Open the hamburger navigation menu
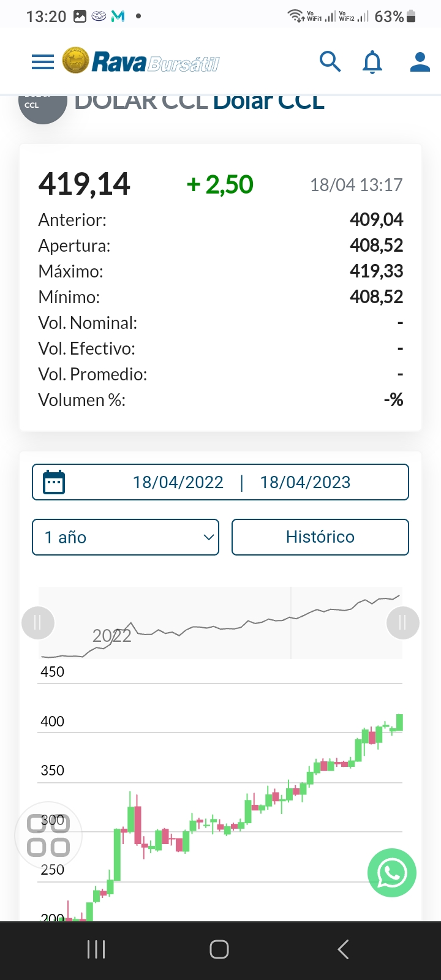Screen dimensions: 441x980 43,62
